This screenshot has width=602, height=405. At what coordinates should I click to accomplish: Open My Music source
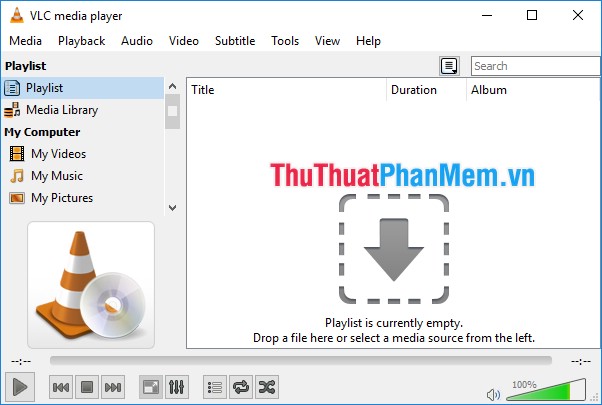[x=83, y=176]
